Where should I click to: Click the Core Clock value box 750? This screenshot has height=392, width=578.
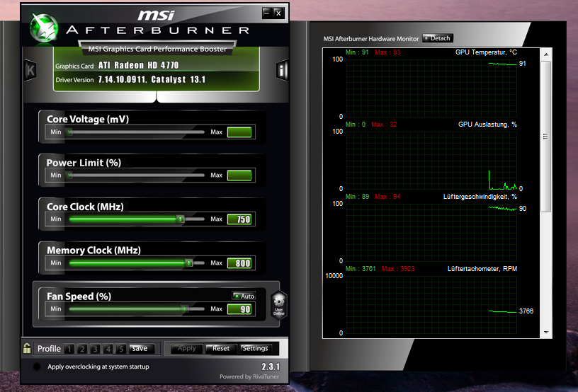pyautogui.click(x=239, y=219)
